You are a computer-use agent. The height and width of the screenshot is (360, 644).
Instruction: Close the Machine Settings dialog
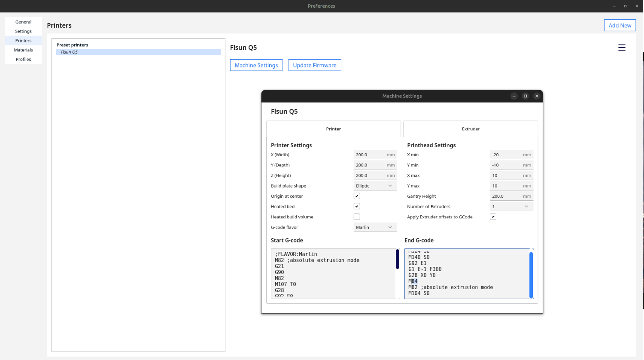[537, 96]
